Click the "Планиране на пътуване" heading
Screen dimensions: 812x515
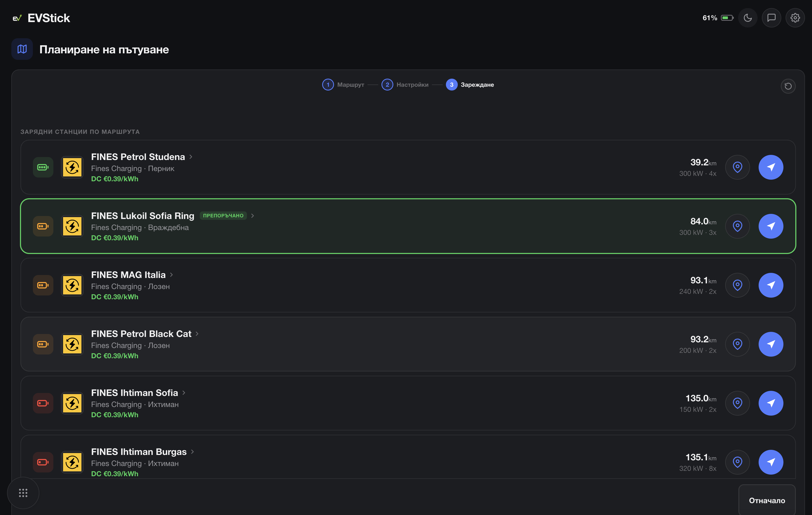[x=104, y=50]
